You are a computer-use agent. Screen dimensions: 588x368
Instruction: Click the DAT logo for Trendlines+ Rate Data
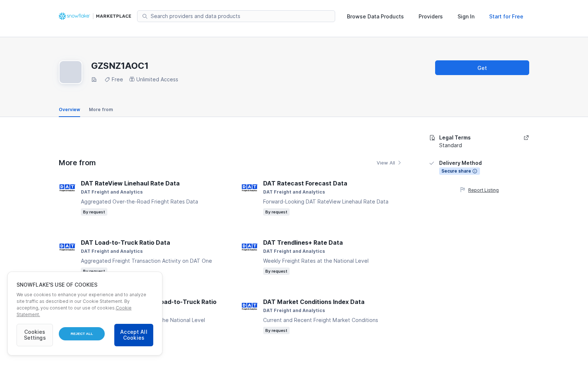point(250,247)
